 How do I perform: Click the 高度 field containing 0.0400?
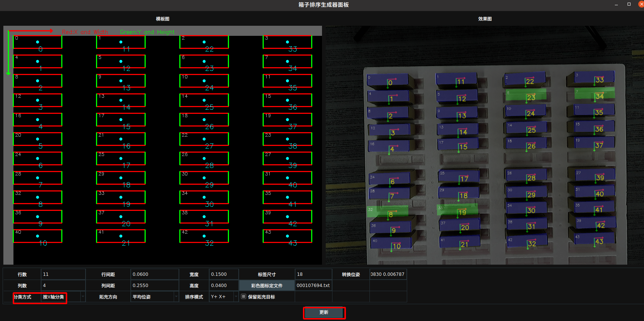[x=224, y=286]
